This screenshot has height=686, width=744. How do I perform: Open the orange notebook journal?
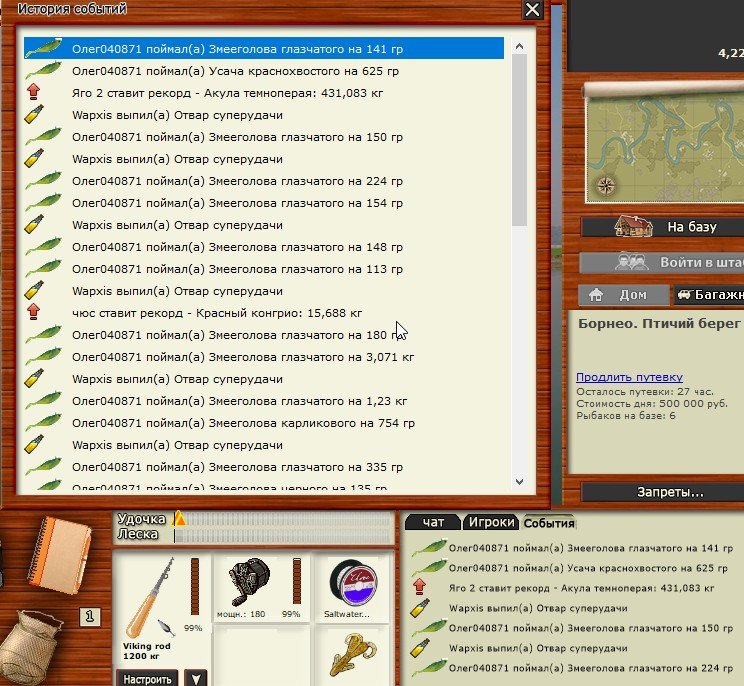point(60,553)
